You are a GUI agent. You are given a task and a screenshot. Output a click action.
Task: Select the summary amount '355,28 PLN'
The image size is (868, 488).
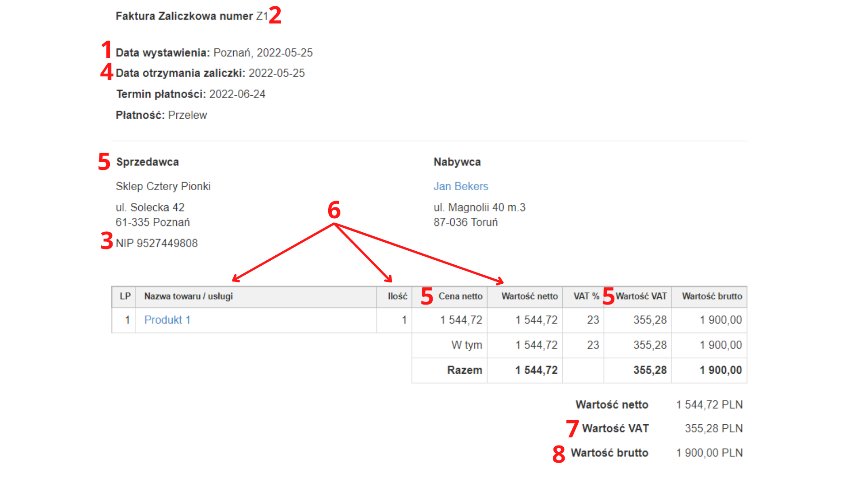point(714,428)
